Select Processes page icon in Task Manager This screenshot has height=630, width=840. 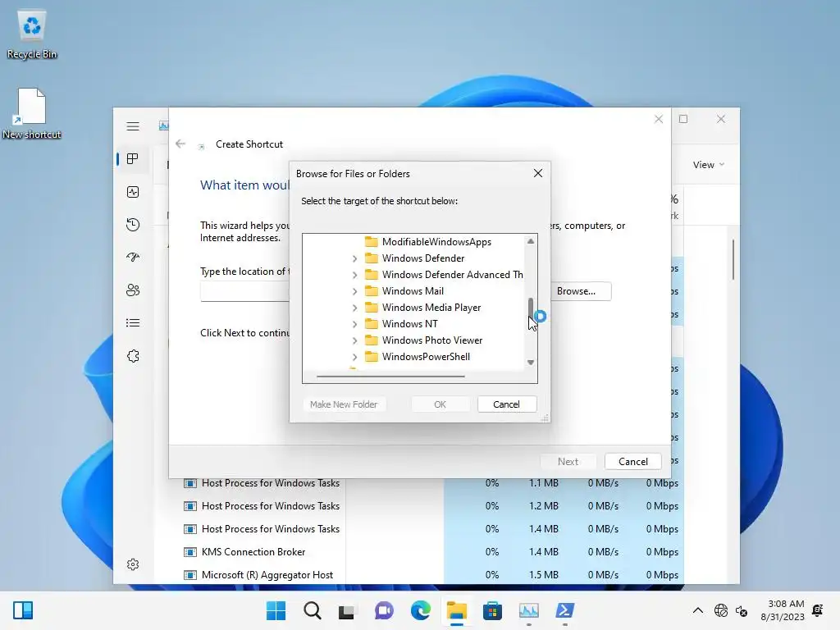click(133, 159)
